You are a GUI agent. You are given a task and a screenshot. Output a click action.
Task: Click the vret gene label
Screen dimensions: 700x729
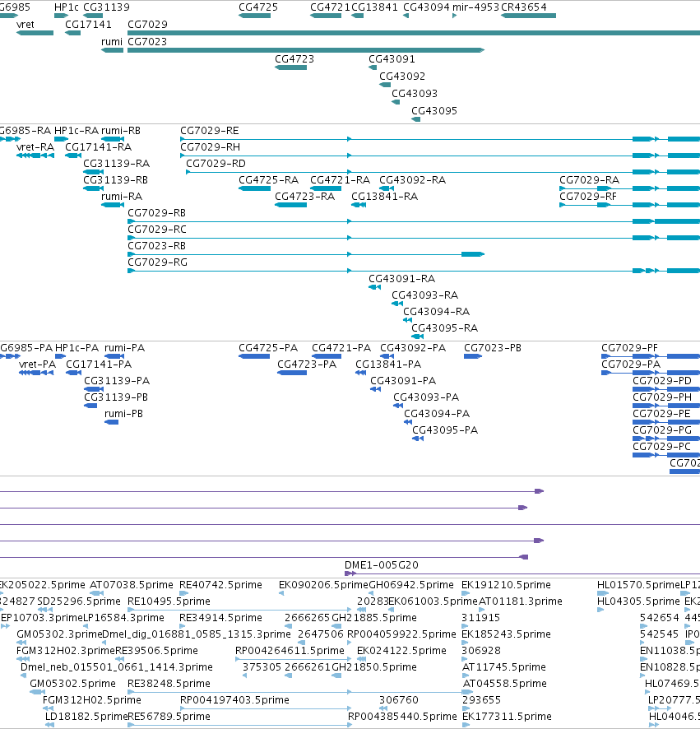pos(25,25)
